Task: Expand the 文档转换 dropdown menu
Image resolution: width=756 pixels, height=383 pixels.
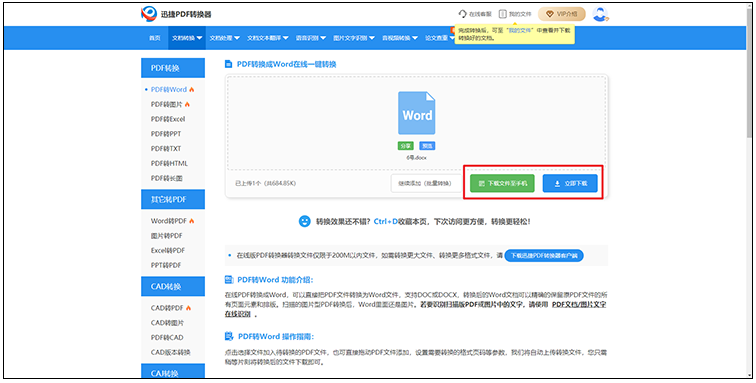Action: pyautogui.click(x=187, y=38)
